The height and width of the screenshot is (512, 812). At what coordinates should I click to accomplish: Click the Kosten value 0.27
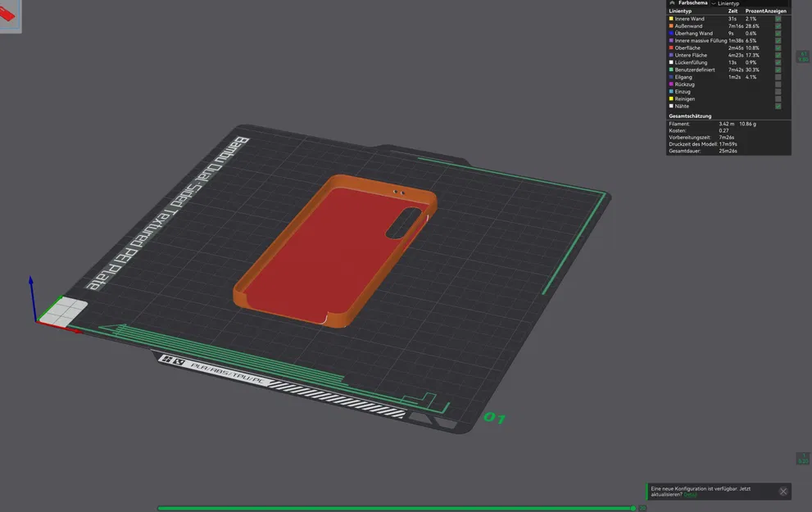724,130
